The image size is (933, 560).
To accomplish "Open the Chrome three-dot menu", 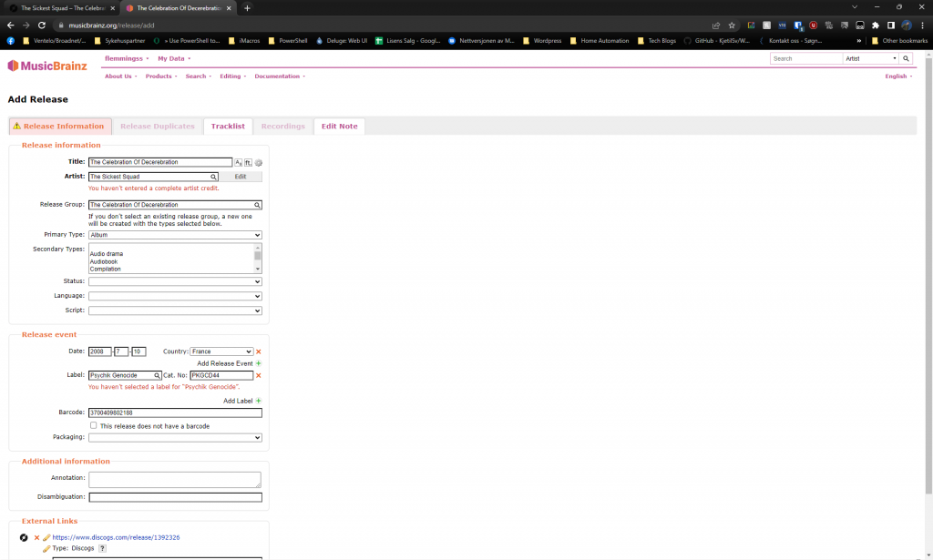I will 922,25.
